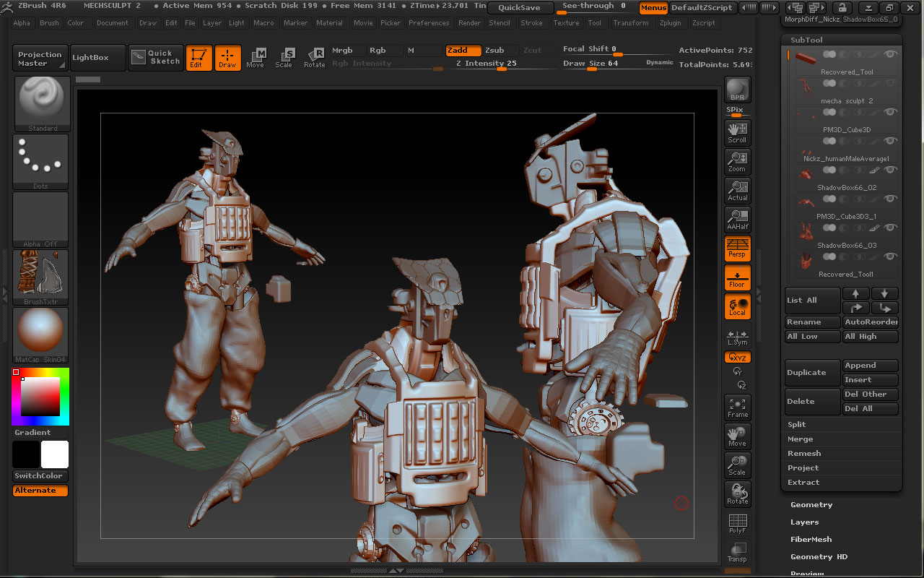The image size is (924, 578).
Task: Select the Scale transform tool in top shelf
Action: coord(284,58)
